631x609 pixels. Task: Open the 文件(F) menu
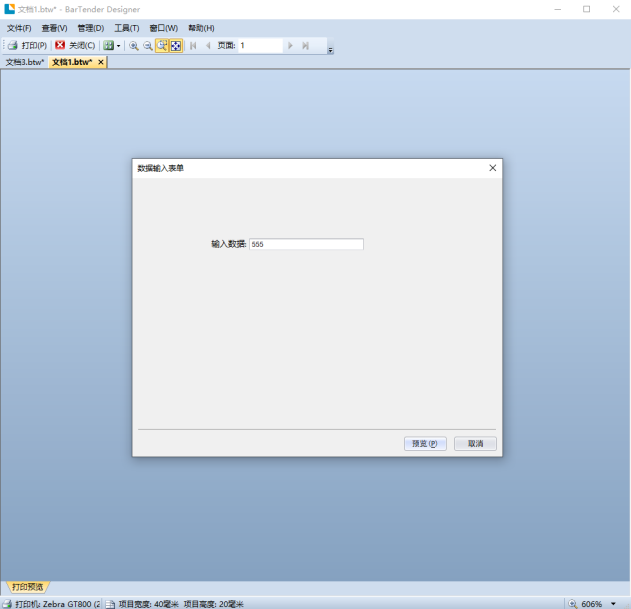click(x=19, y=28)
